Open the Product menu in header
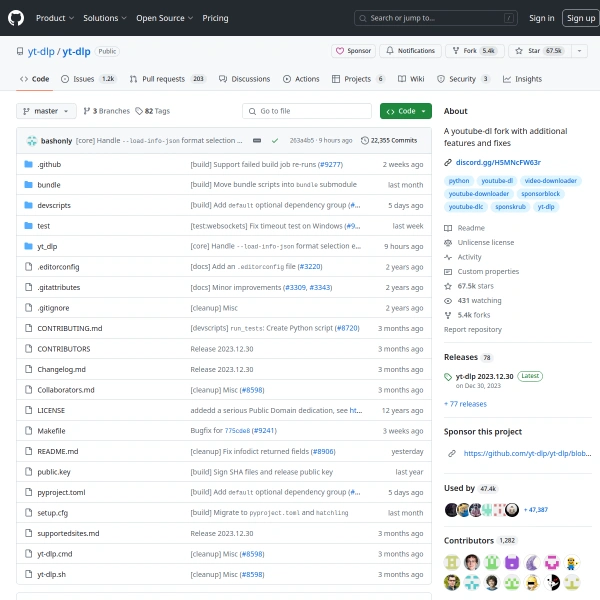This screenshot has height=600, width=600. pos(54,18)
